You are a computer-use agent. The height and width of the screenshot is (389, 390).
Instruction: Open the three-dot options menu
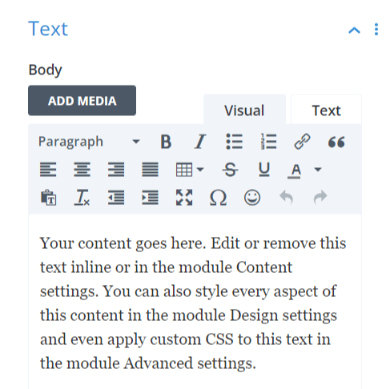click(376, 29)
